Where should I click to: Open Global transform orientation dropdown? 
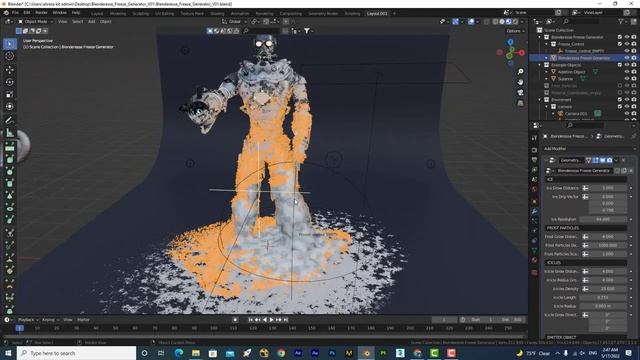tap(234, 22)
